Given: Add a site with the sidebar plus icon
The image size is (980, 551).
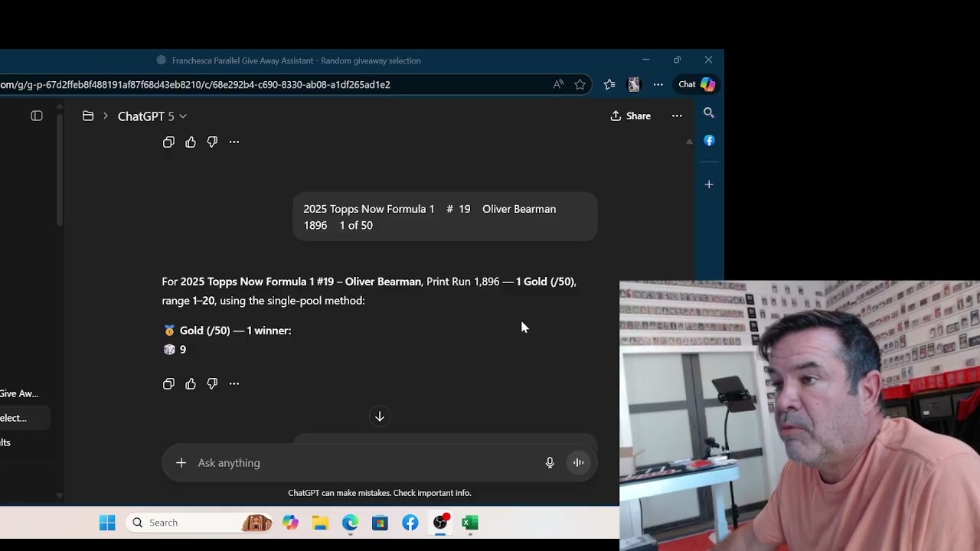Looking at the screenshot, I should [709, 184].
